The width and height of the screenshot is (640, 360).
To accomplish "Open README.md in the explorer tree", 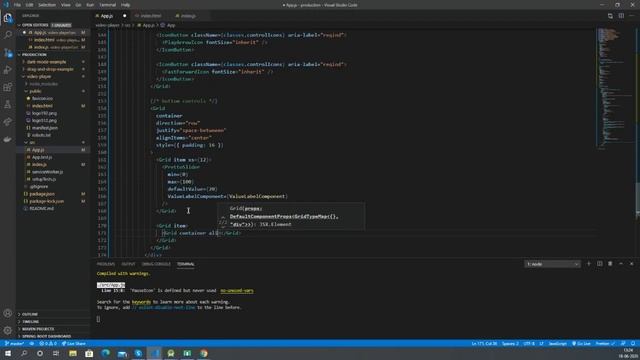I will click(x=42, y=209).
